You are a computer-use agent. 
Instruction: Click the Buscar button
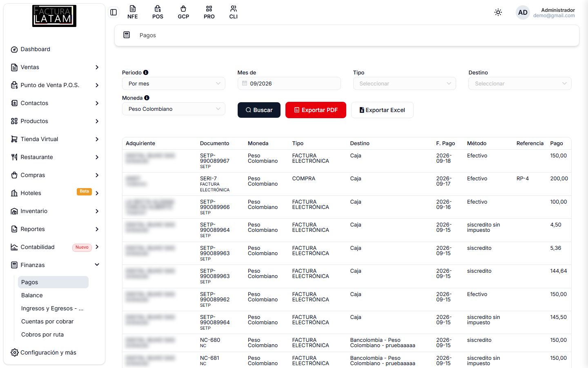point(259,110)
